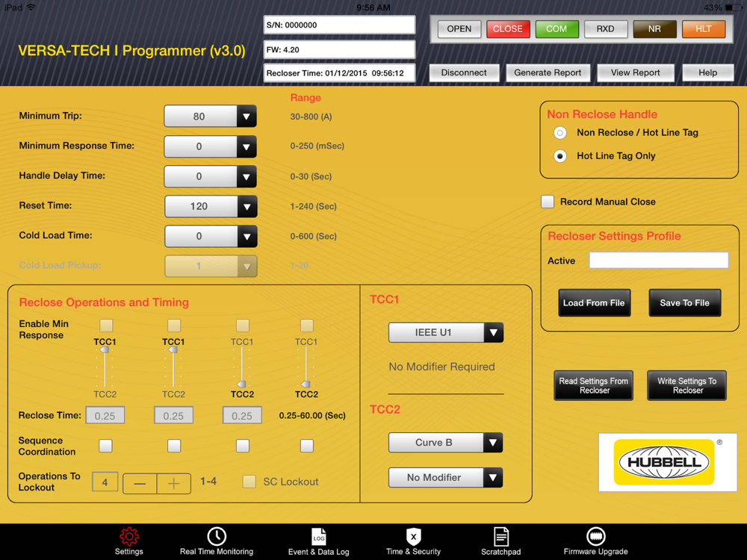Toggle third Sequence Coordination checkbox

pos(243,446)
